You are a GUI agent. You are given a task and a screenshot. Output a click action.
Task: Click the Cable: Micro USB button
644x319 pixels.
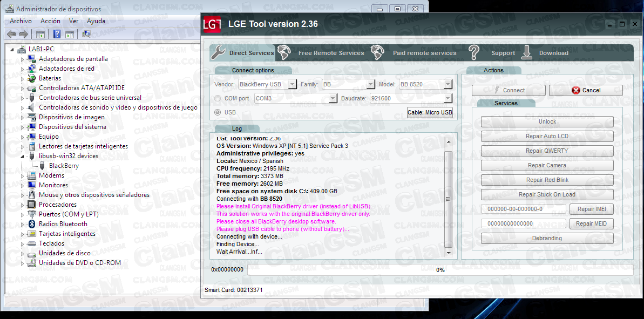coord(430,112)
